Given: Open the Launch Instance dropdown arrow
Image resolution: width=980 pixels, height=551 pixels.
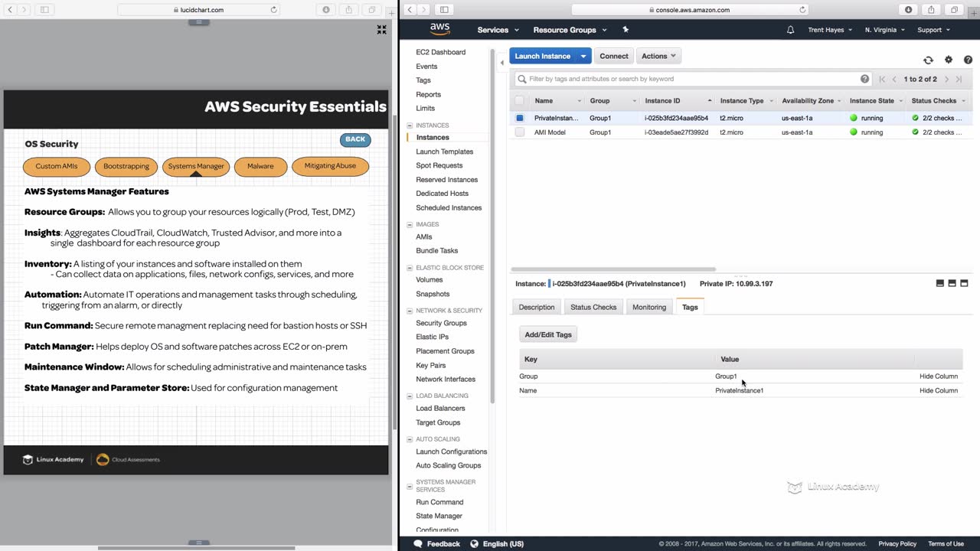Looking at the screenshot, I should click(x=583, y=56).
